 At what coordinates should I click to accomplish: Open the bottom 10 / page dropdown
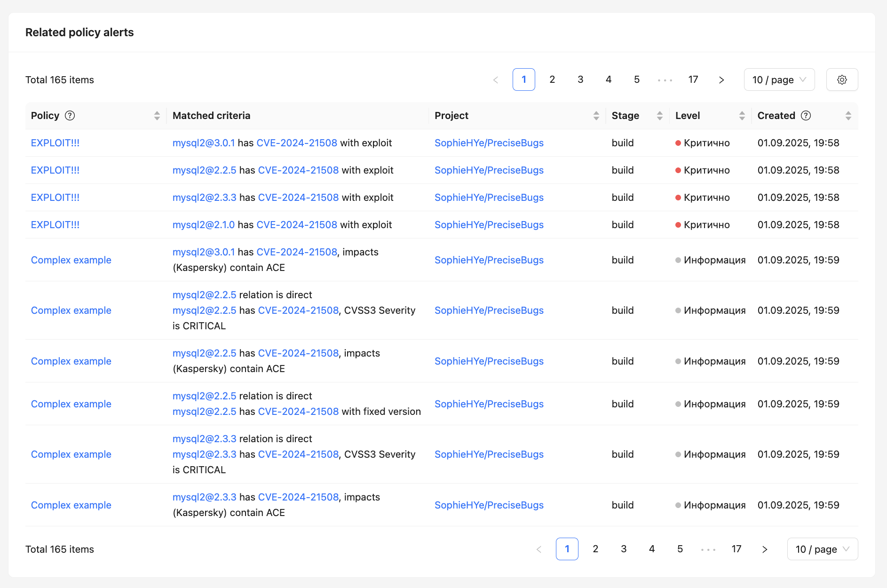[x=822, y=549]
